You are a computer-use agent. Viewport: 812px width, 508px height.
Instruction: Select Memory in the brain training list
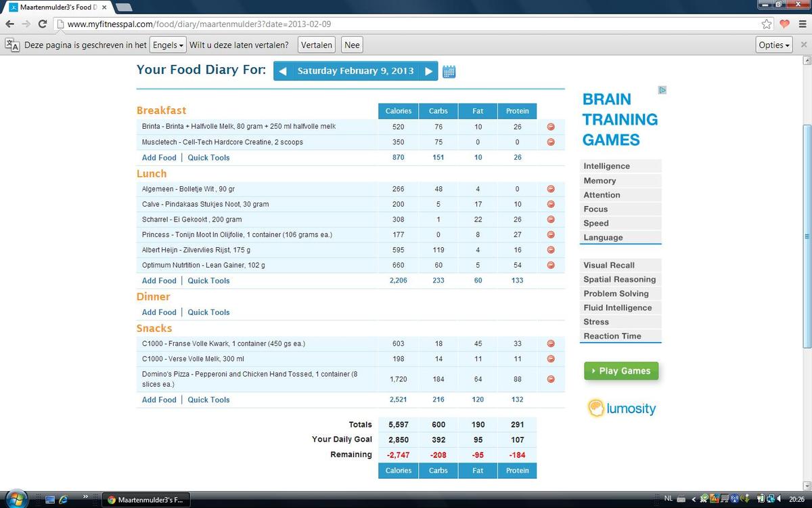[600, 181]
